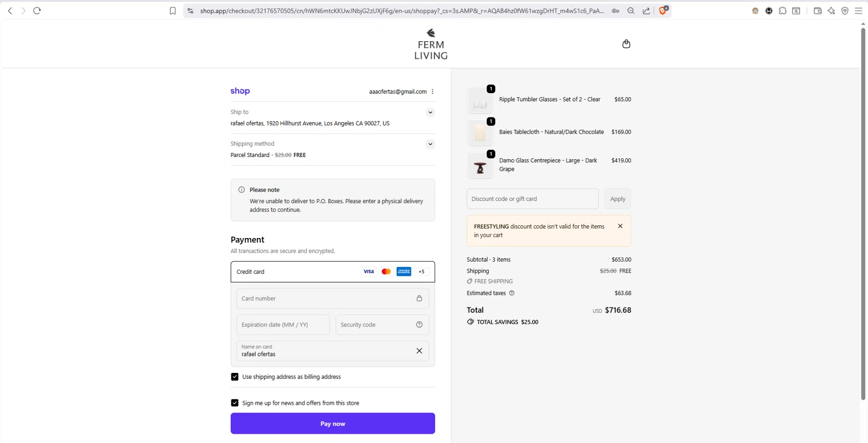This screenshot has height=443, width=868.
Task: Click the forward navigation arrow
Action: pos(23,10)
